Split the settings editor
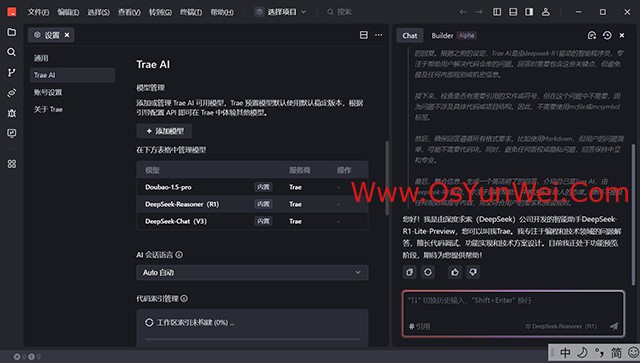This screenshot has height=363, width=640. pyautogui.click(x=364, y=35)
